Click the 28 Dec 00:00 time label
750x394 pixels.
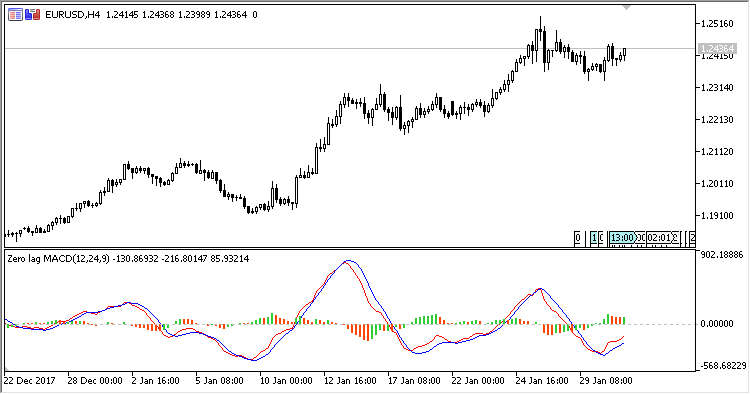(x=95, y=381)
